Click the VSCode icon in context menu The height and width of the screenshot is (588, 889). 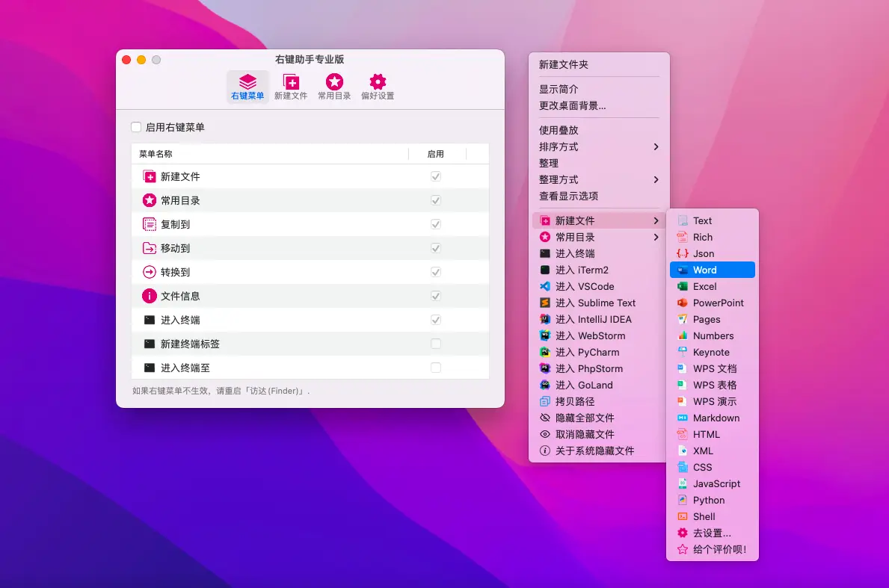tap(545, 286)
